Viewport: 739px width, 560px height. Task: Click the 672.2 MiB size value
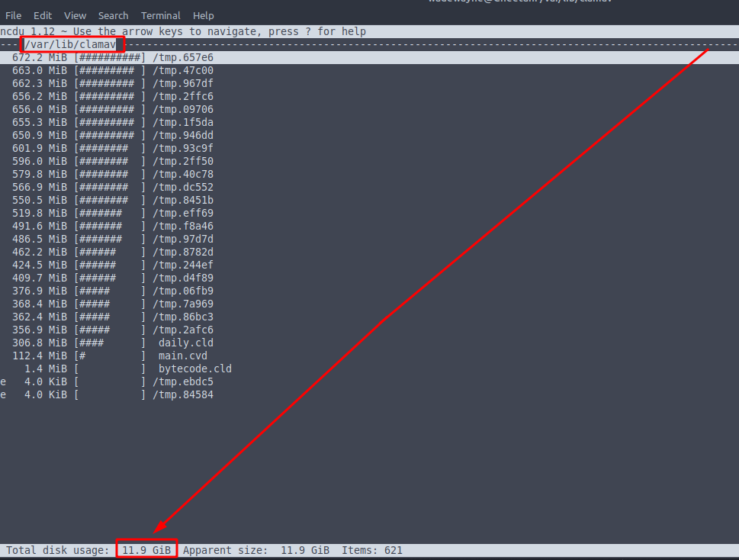click(40, 57)
